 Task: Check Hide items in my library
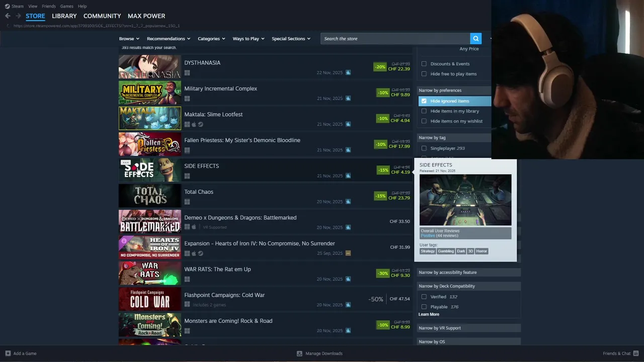pos(424,111)
